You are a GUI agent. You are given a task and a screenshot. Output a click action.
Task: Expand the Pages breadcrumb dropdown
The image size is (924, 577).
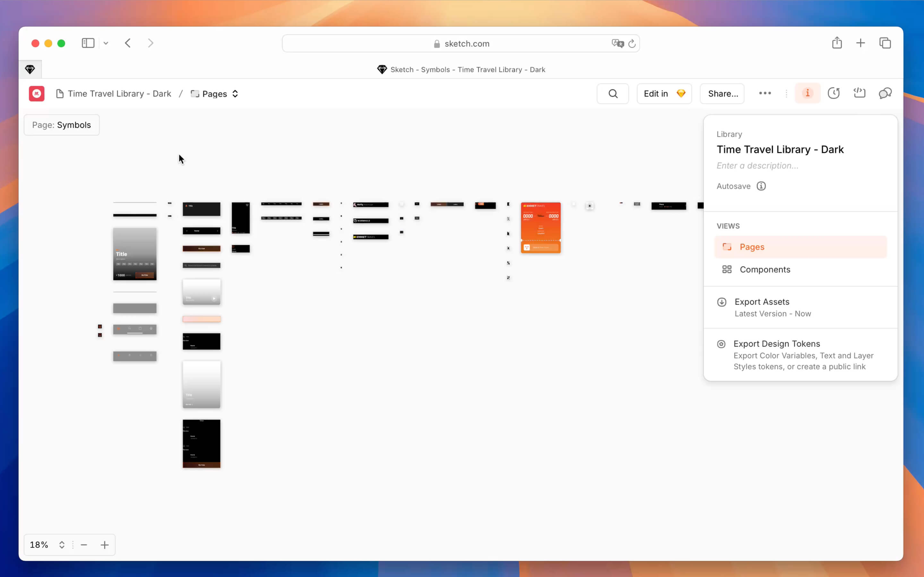point(215,94)
